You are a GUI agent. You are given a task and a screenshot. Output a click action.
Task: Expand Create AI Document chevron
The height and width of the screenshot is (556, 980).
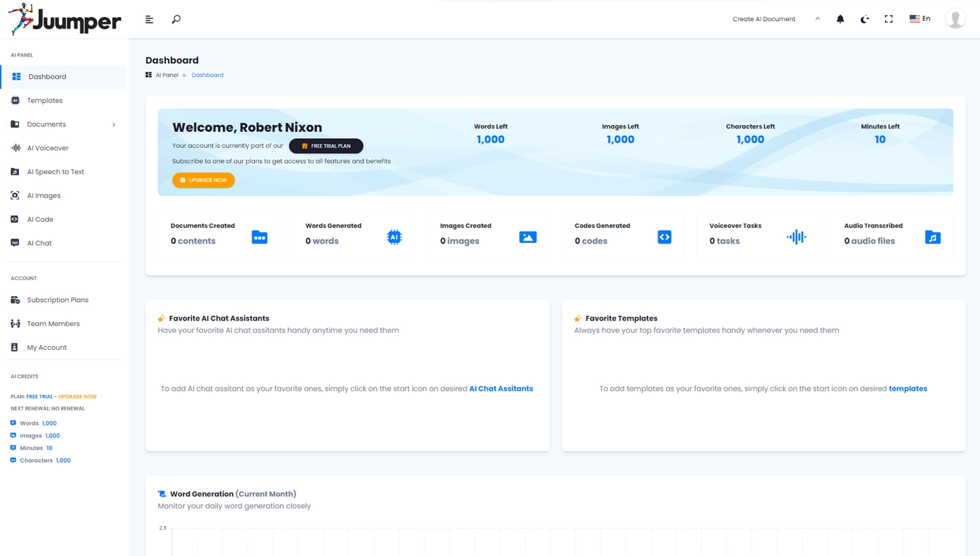pos(817,19)
